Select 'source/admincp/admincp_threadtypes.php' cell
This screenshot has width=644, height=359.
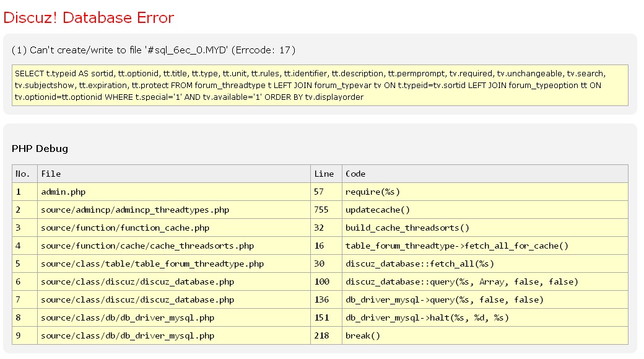tap(174, 210)
